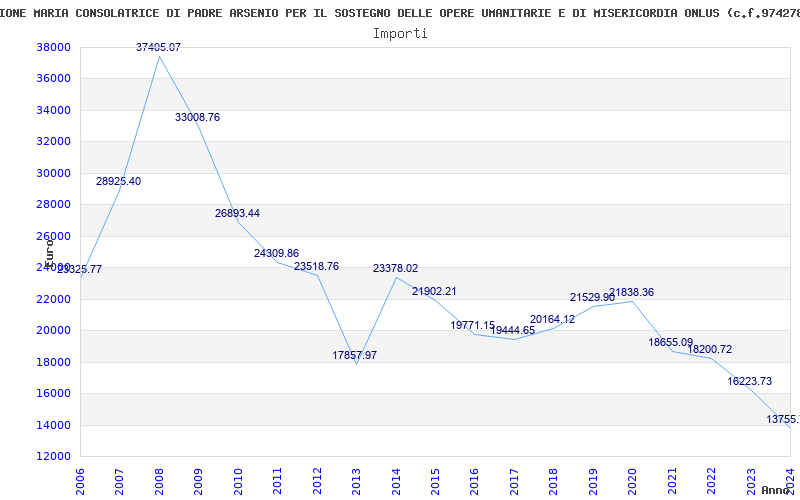The height and width of the screenshot is (500, 800).
Task: Click the 2008 x-axis year label
Action: click(159, 482)
